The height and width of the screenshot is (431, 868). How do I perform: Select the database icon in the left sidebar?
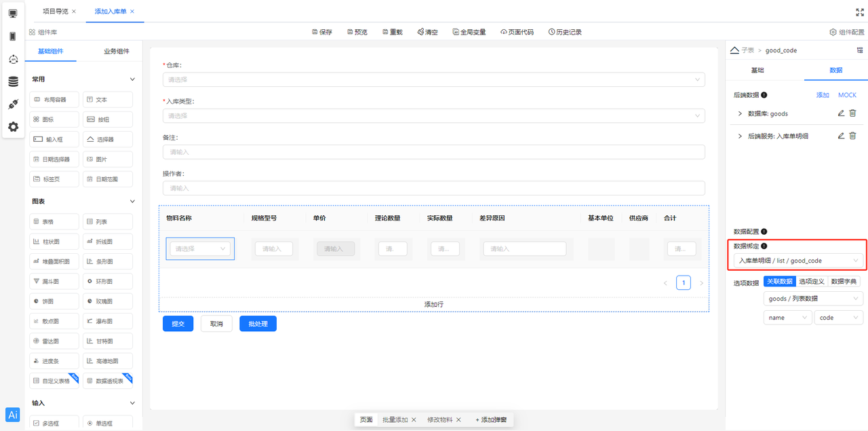pyautogui.click(x=12, y=80)
